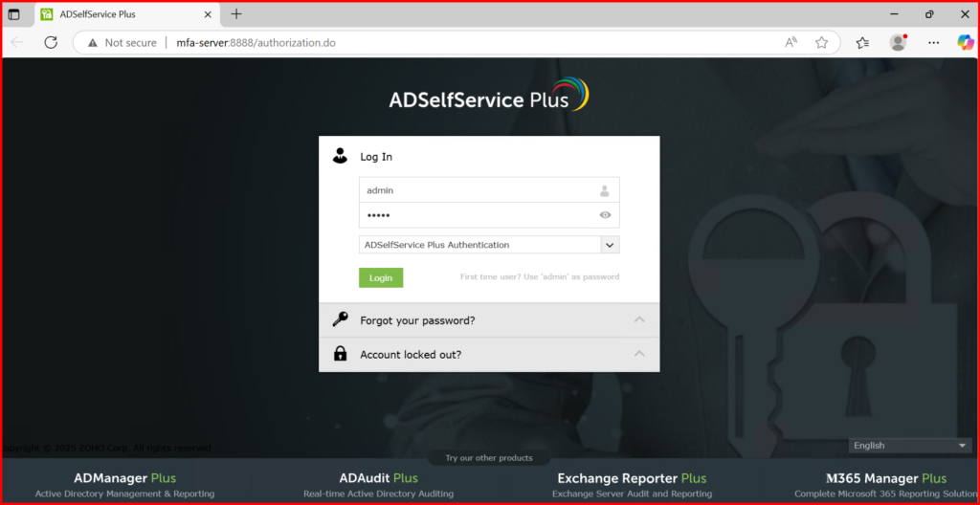Open the ADManager Plus product link
This screenshot has width=980, height=505.
pyautogui.click(x=124, y=478)
